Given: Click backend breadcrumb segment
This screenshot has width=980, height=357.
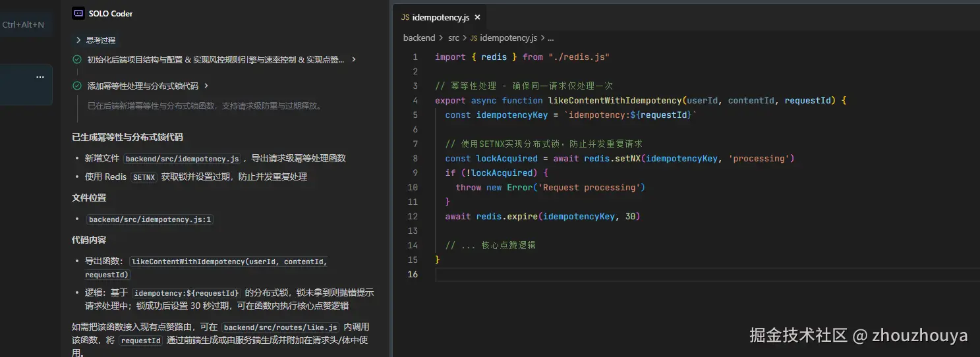Looking at the screenshot, I should click(419, 38).
